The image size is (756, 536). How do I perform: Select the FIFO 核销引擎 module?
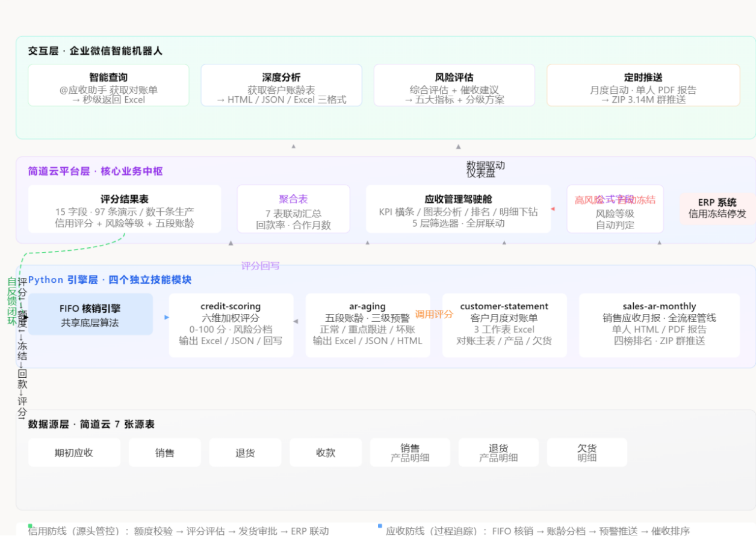click(90, 315)
